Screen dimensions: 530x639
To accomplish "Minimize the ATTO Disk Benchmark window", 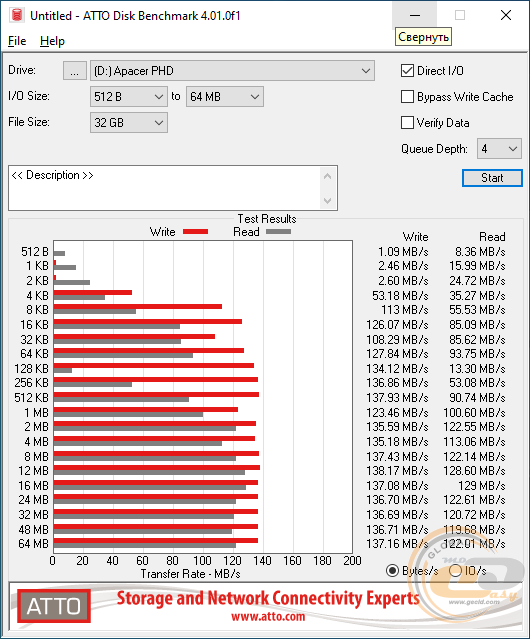I will (415, 15).
